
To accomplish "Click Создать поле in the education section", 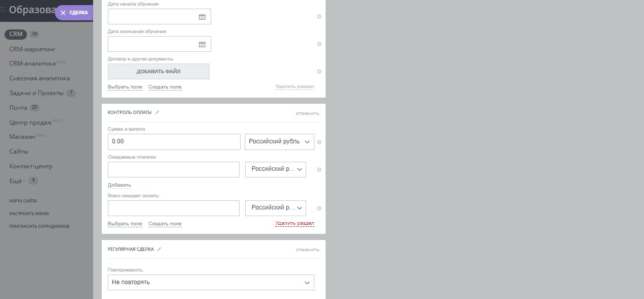I will [x=165, y=87].
